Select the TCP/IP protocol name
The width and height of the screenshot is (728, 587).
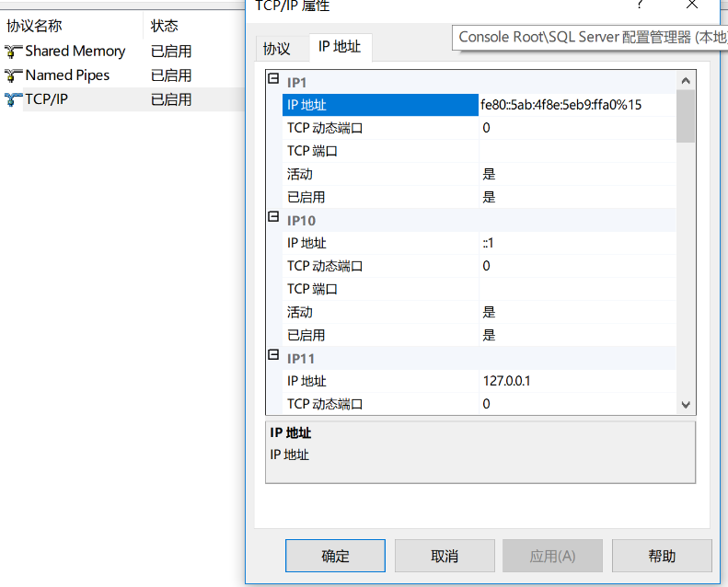pyautogui.click(x=46, y=99)
